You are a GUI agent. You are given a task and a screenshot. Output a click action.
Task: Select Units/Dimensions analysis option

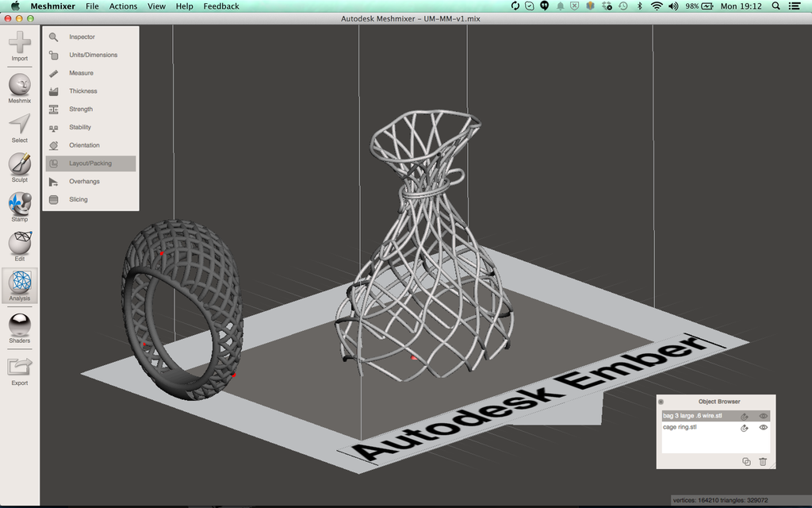90,55
